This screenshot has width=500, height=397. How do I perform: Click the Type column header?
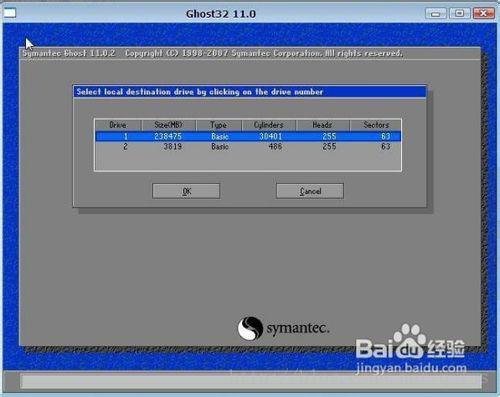click(x=219, y=125)
